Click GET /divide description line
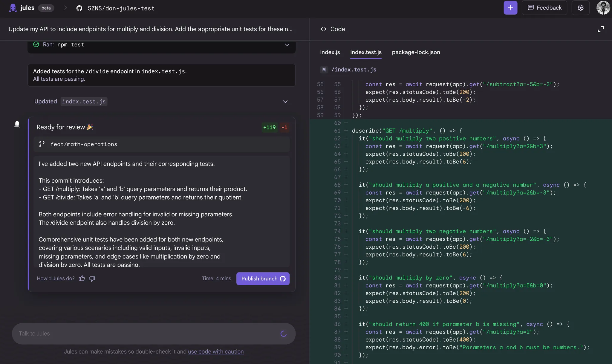The image size is (612, 364). point(140,197)
